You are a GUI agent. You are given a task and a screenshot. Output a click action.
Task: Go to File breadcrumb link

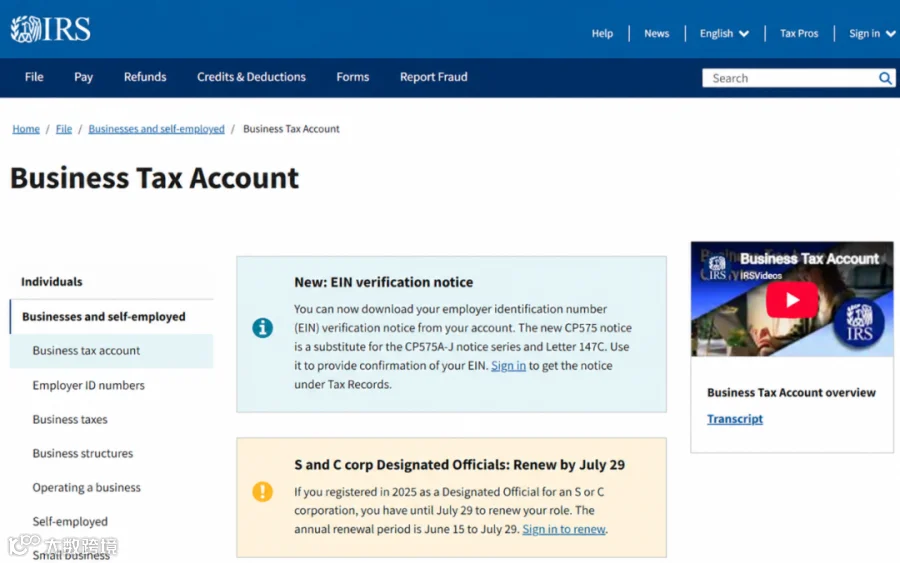point(64,129)
